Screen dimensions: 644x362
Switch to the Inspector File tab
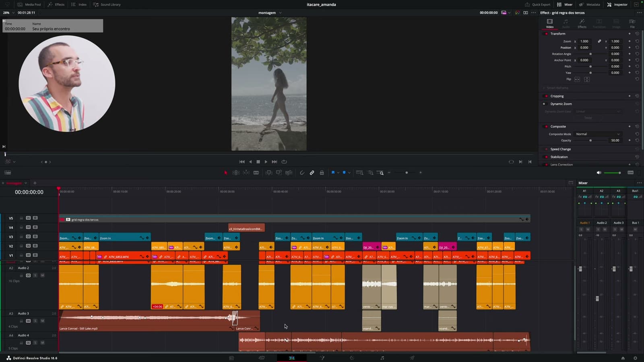[632, 23]
